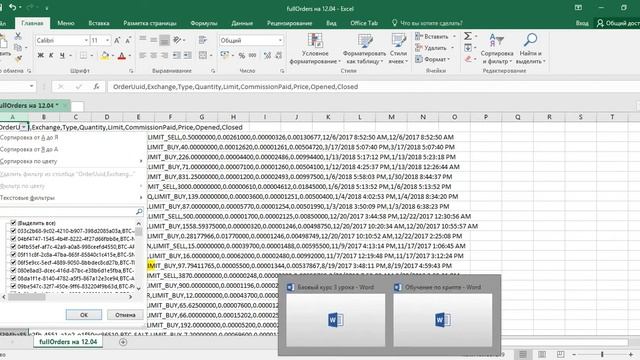Click the Align Right icon

[x=164, y=56]
